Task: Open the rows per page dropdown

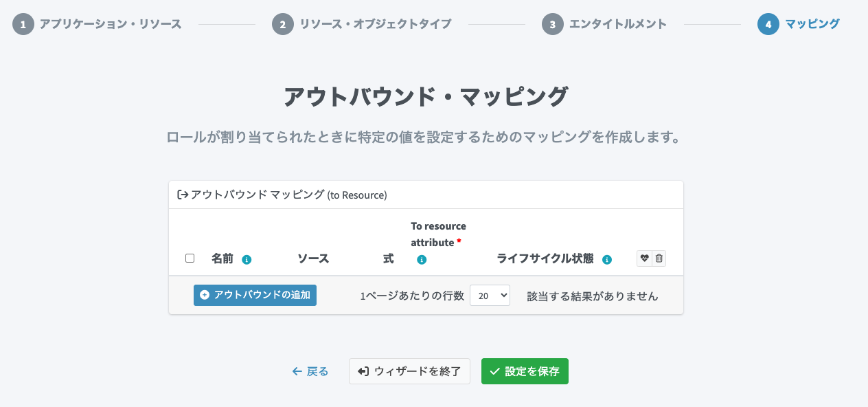Action: tap(490, 296)
